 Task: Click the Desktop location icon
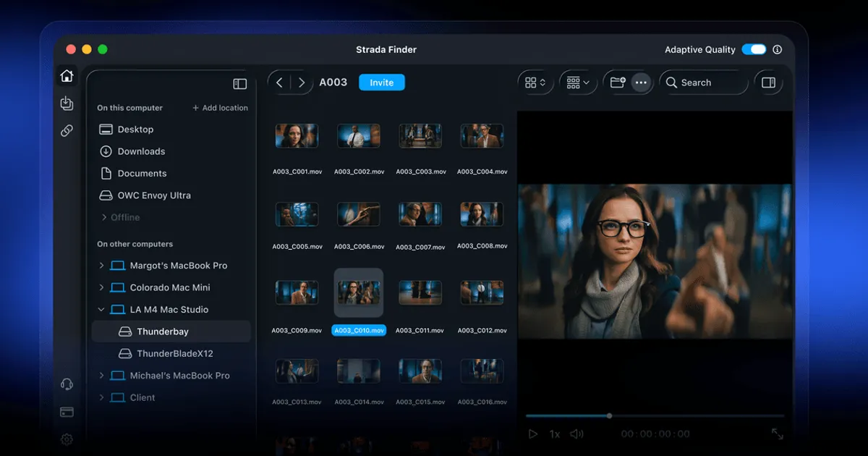[x=106, y=130]
